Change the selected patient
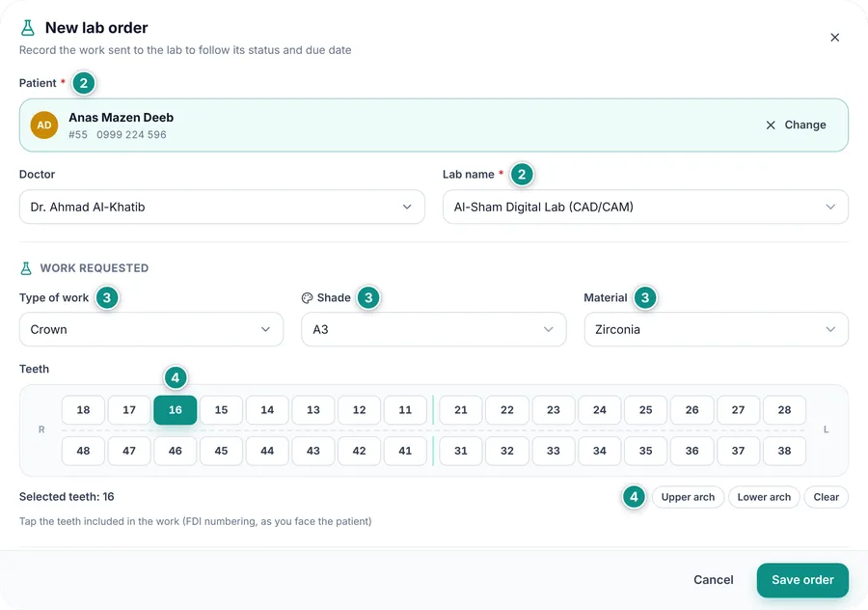This screenshot has width=868, height=610. pos(796,125)
